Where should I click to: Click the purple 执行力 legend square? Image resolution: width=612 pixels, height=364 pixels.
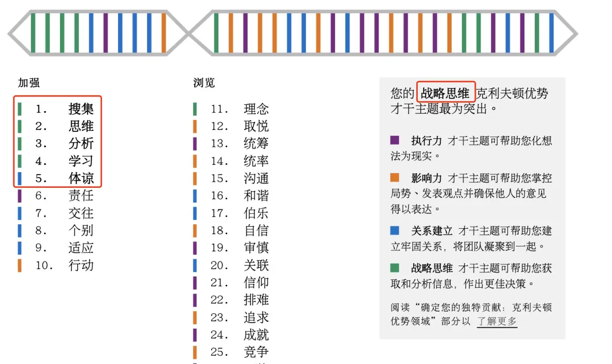[x=395, y=140]
